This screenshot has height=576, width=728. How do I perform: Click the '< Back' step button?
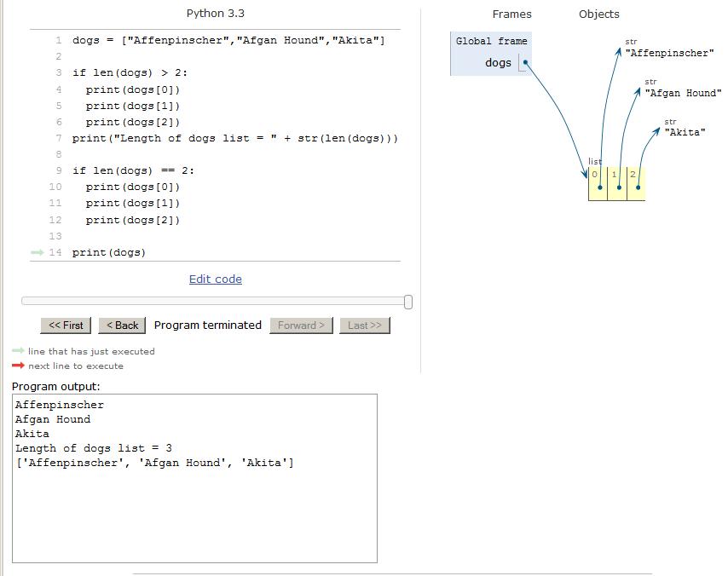tap(122, 325)
